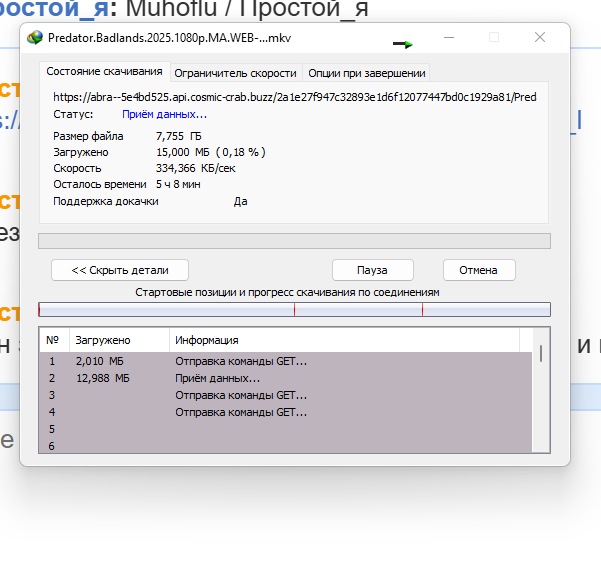The height and width of the screenshot is (567, 601).
Task: Click the Скрыть детали button
Action: 120,270
